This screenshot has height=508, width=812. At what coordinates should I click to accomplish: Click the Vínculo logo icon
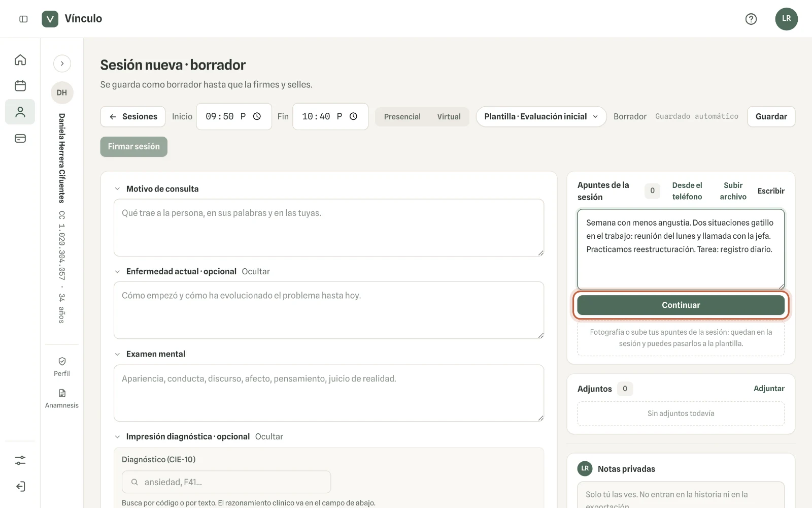50,19
